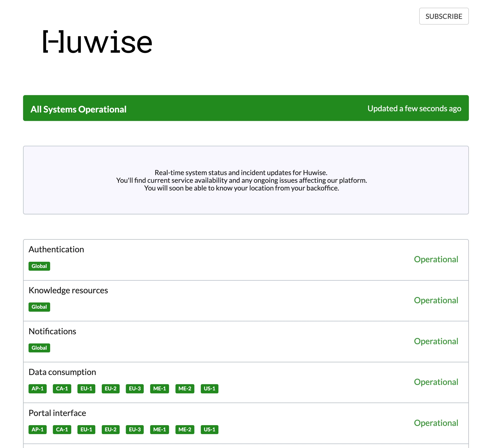Image resolution: width=484 pixels, height=448 pixels.
Task: Click the Huwise logo
Action: point(97,42)
